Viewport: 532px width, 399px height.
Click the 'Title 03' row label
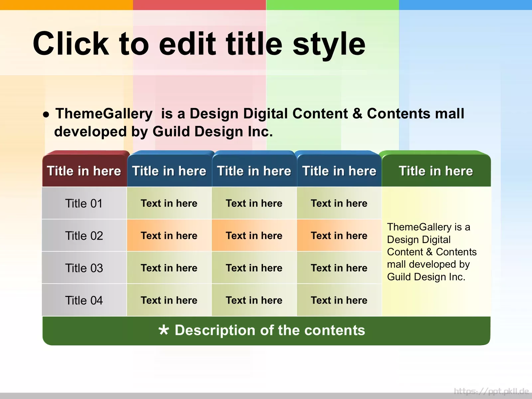pos(84,268)
